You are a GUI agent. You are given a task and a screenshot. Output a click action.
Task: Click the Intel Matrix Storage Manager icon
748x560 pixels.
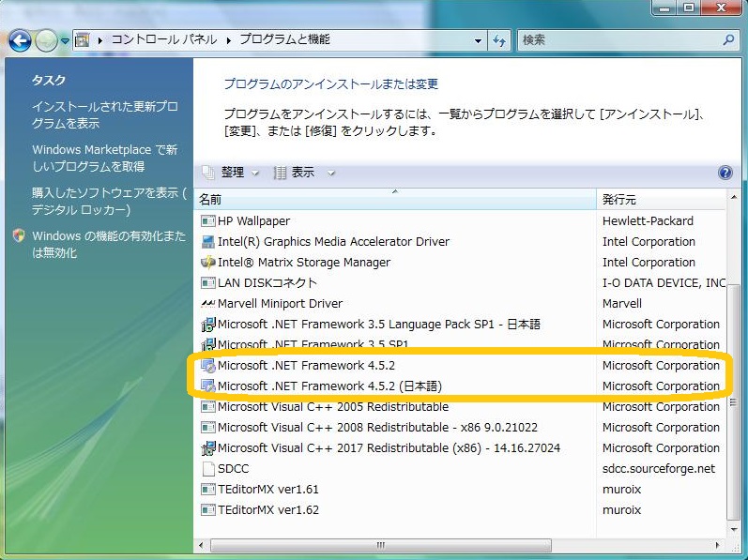(x=208, y=263)
